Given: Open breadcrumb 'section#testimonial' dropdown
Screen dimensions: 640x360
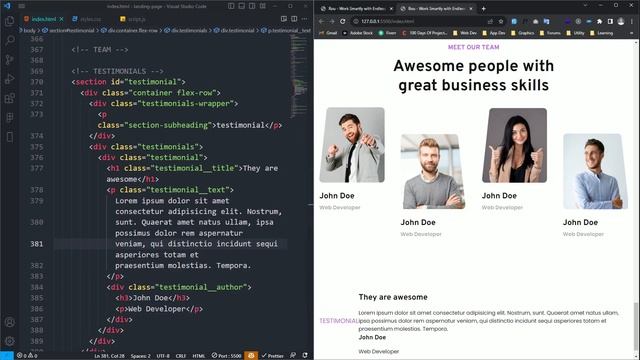Looking at the screenshot, I should coord(68,31).
